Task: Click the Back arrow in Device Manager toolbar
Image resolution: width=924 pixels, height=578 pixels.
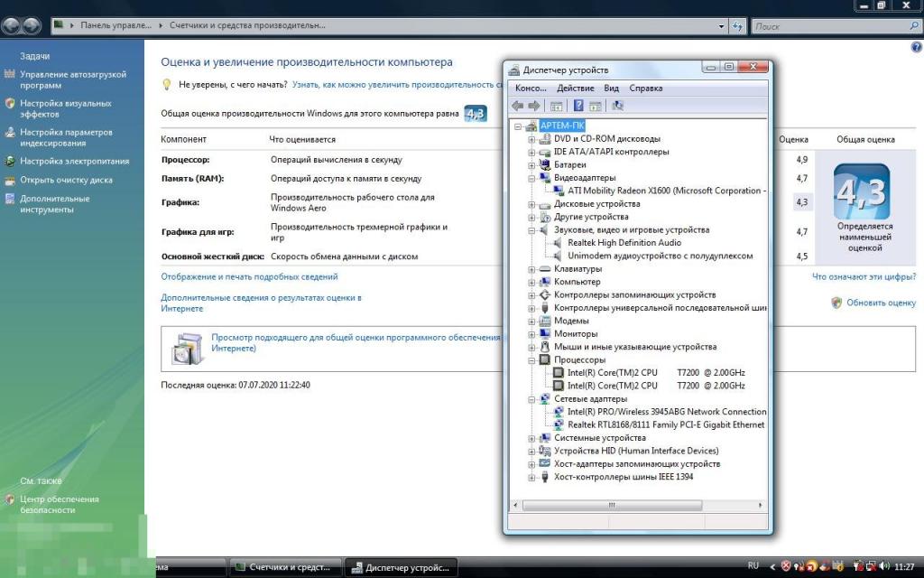Action: [517, 106]
